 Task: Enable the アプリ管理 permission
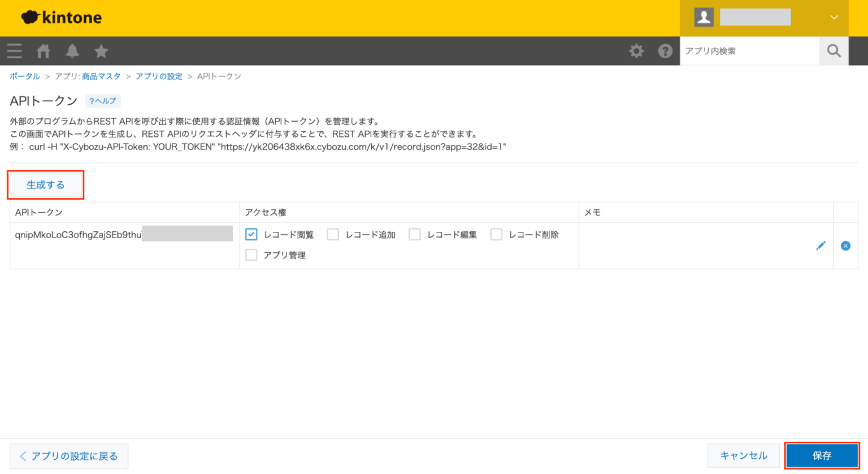[x=251, y=255]
